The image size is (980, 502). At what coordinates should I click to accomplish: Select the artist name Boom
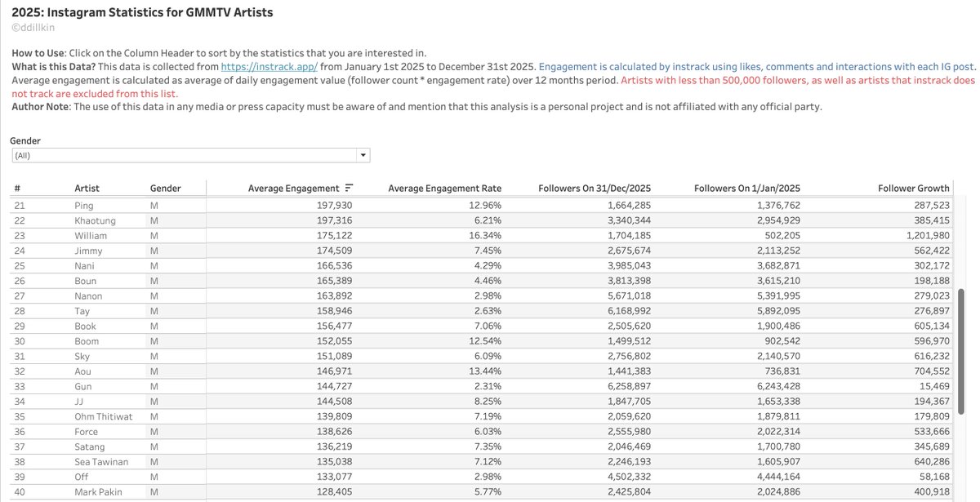pos(87,341)
